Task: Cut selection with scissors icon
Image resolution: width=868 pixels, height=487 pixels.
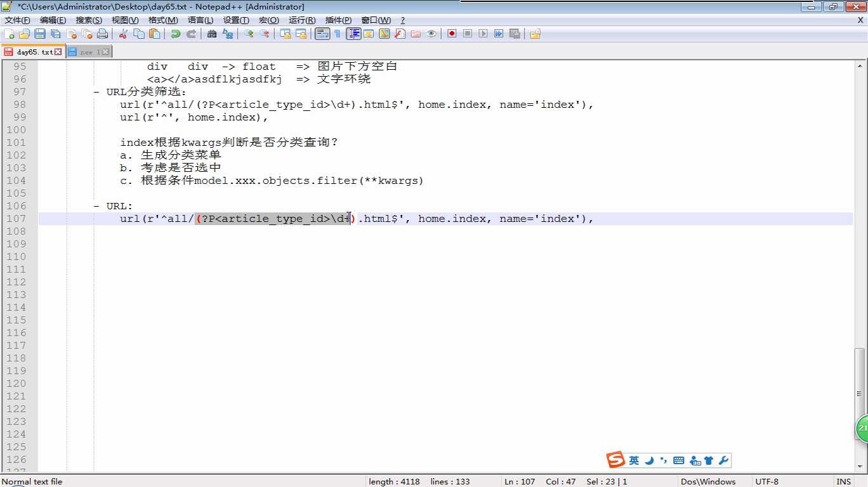Action: tap(123, 34)
